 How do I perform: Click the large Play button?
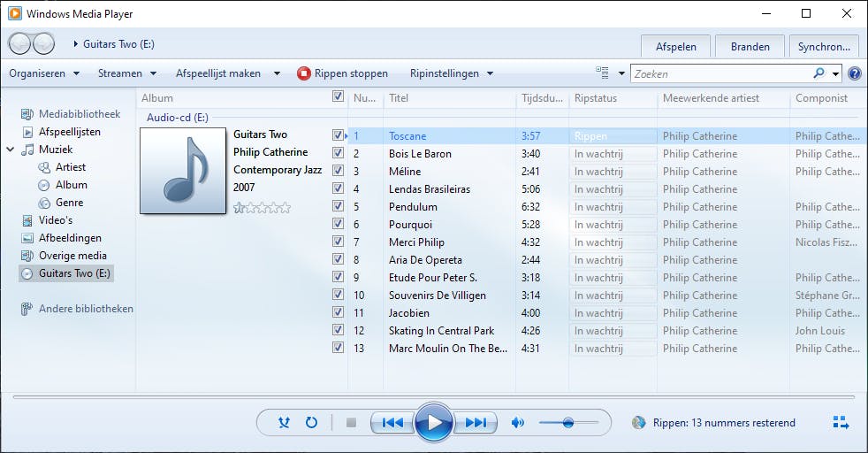[x=434, y=423]
